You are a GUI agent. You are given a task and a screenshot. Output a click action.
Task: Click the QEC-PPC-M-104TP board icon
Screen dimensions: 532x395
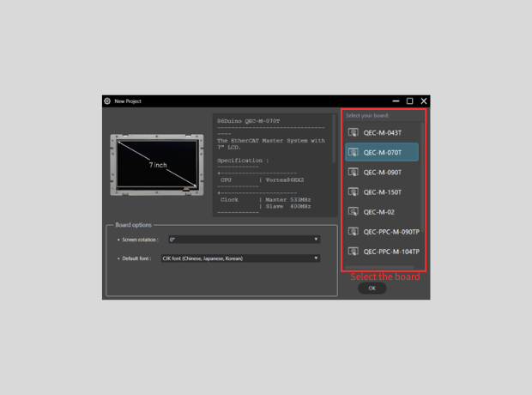click(x=354, y=252)
